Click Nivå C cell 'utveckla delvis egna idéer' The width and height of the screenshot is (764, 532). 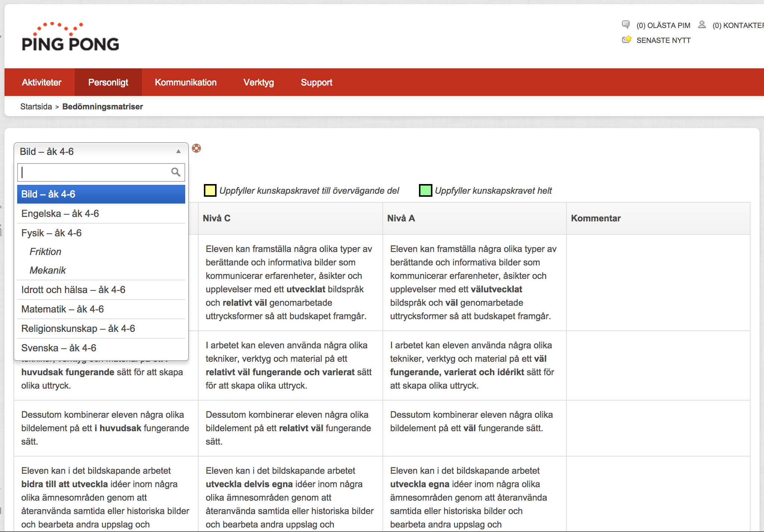click(x=291, y=494)
